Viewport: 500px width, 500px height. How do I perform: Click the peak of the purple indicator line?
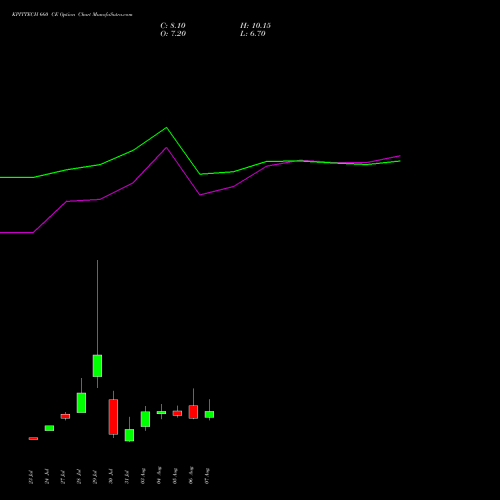[x=167, y=147]
